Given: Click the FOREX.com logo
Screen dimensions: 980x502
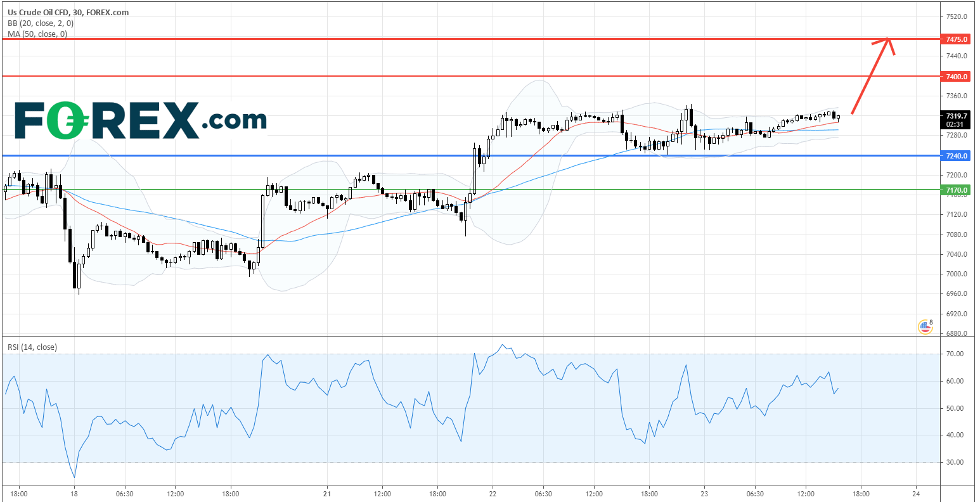Looking at the screenshot, I should (x=140, y=120).
